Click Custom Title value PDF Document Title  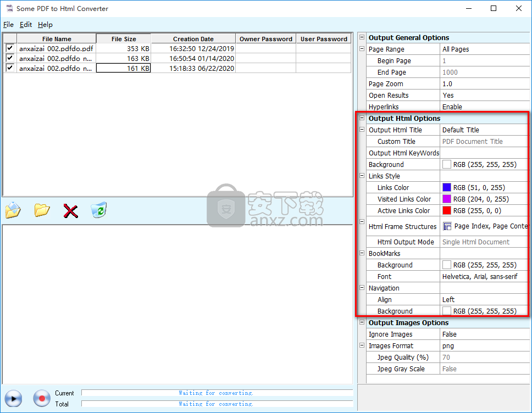(x=484, y=141)
